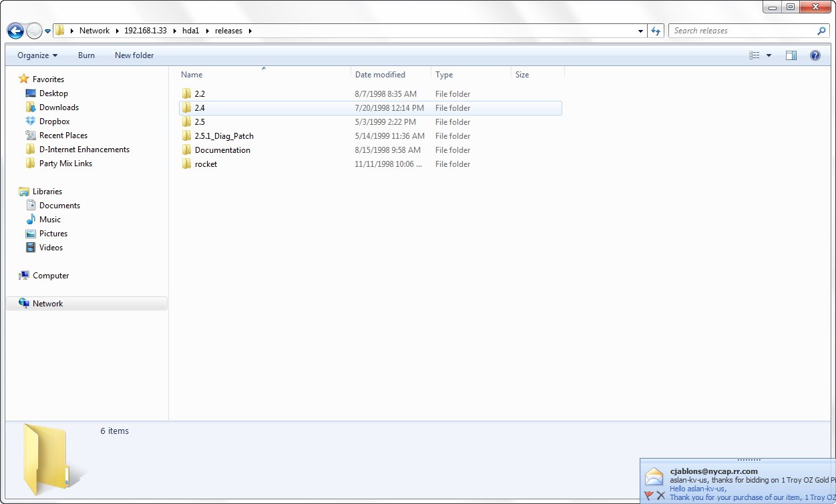Screen dimensions: 836x504
Task: Sort by Date modified column header
Action: (x=380, y=75)
